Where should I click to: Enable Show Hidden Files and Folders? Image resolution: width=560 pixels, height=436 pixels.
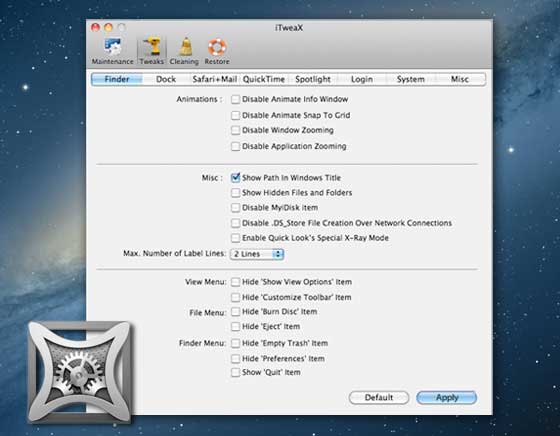(235, 193)
